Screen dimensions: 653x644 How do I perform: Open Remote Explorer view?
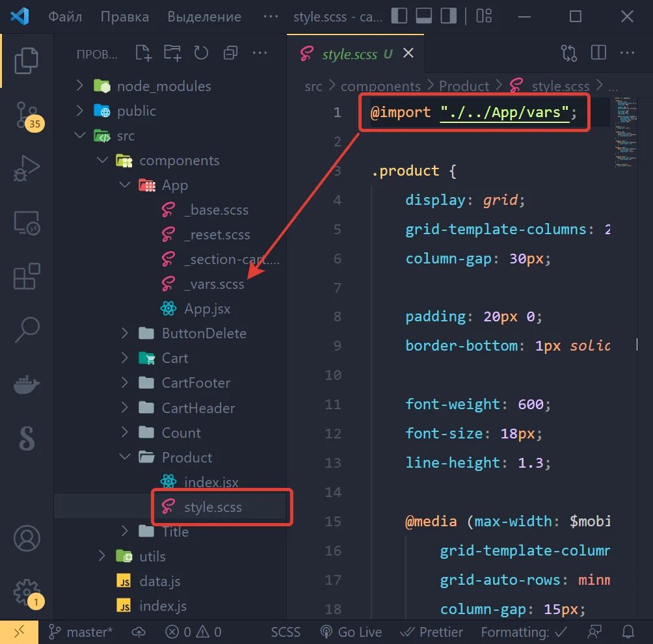pos(27,223)
